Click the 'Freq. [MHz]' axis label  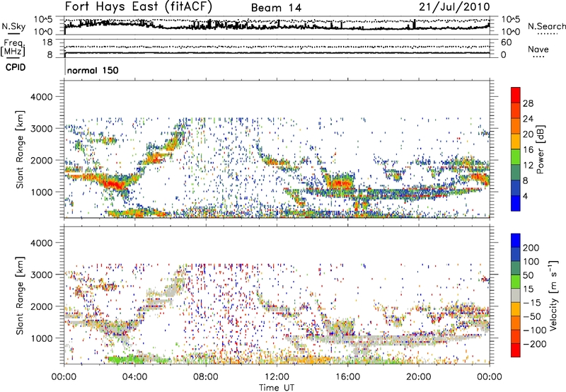(x=13, y=48)
